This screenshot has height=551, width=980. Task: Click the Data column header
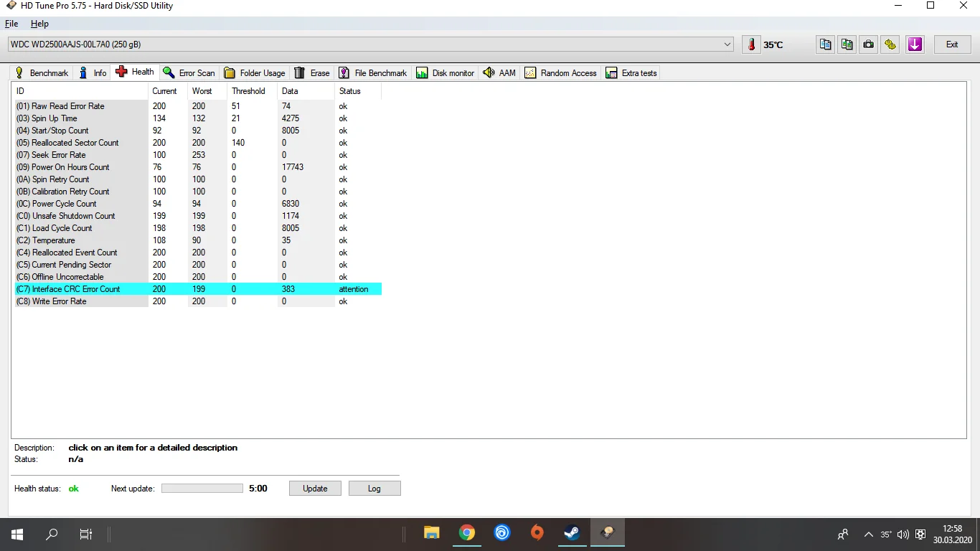click(x=306, y=91)
